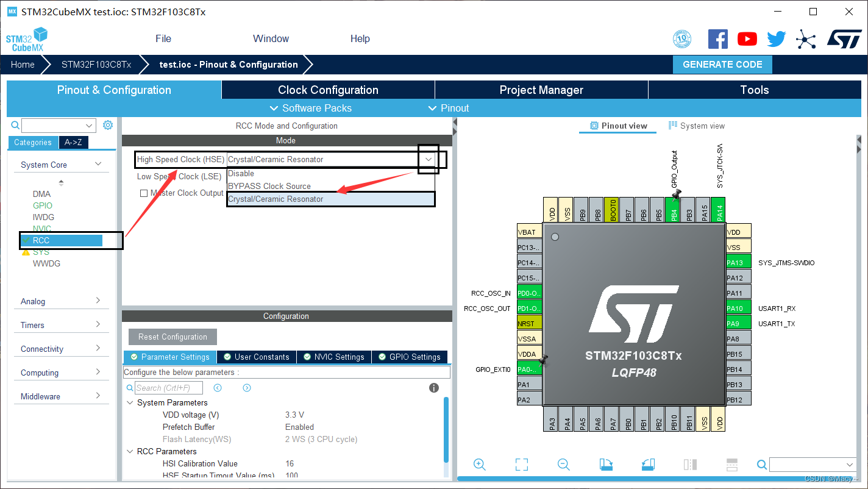Viewport: 868px width, 489px height.
Task: Open the peripheral search combo box
Action: 59,126
